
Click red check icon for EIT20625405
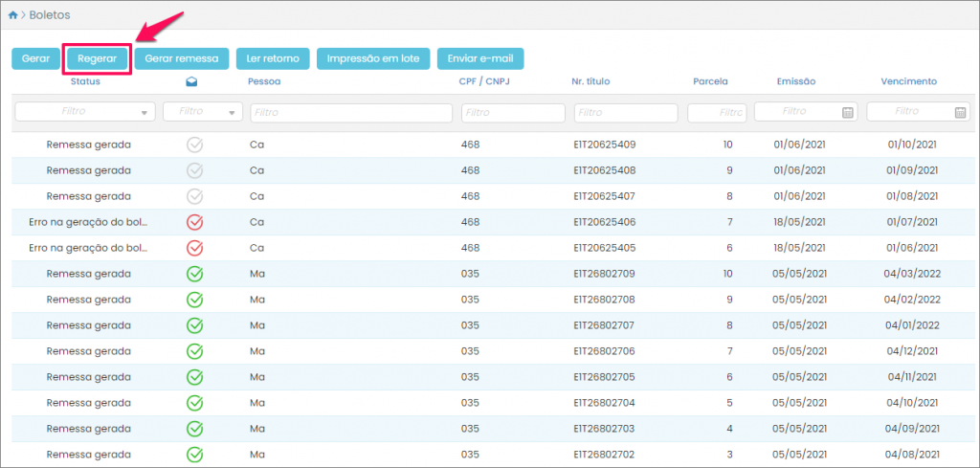194,248
